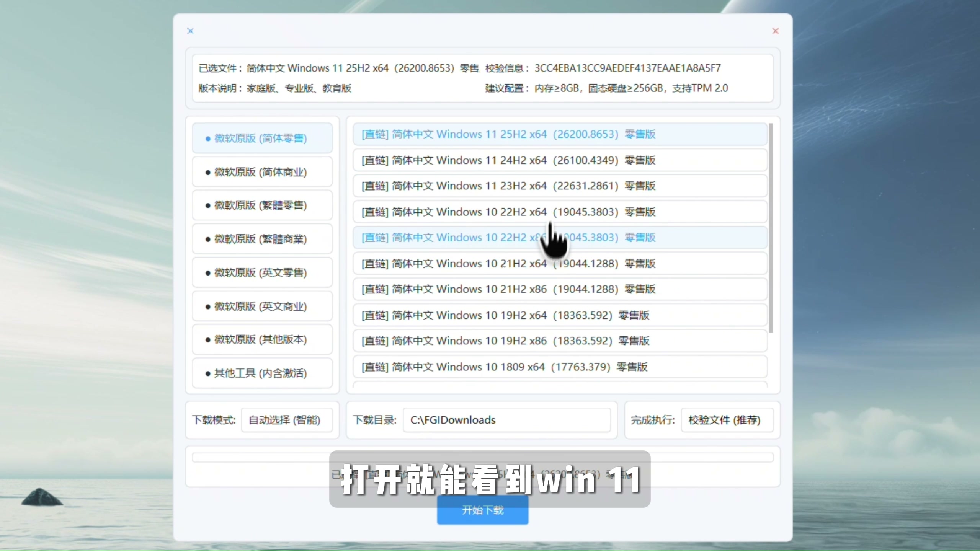Image resolution: width=980 pixels, height=551 pixels.
Task: Choose Windows 10 1809 x64 (17763.379) entry
Action: 560,367
